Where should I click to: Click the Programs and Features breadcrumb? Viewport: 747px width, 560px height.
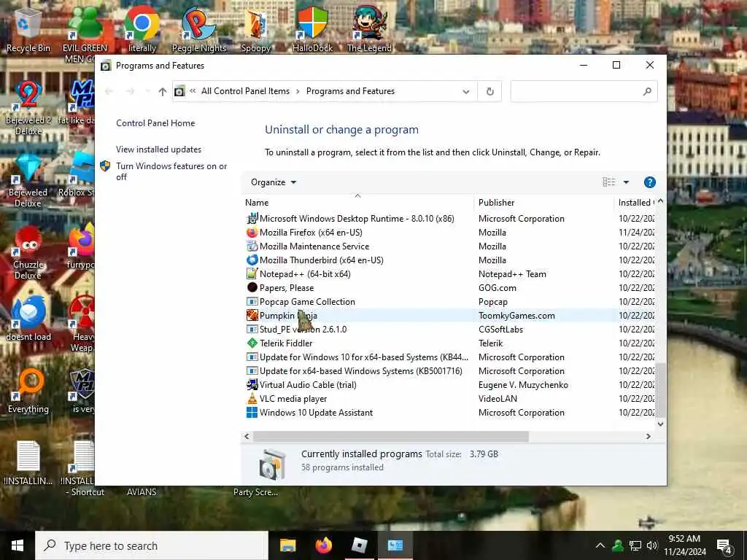(x=350, y=91)
